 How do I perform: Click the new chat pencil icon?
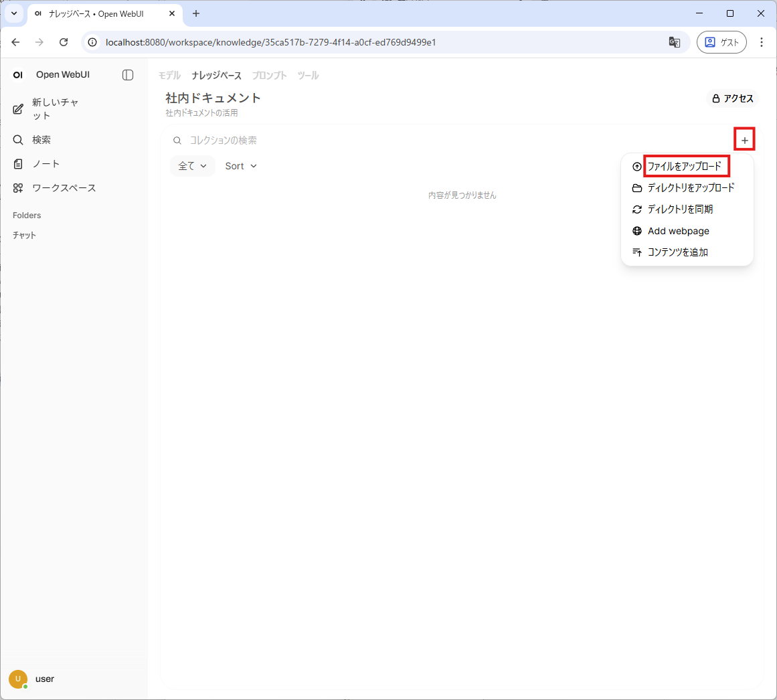(19, 109)
